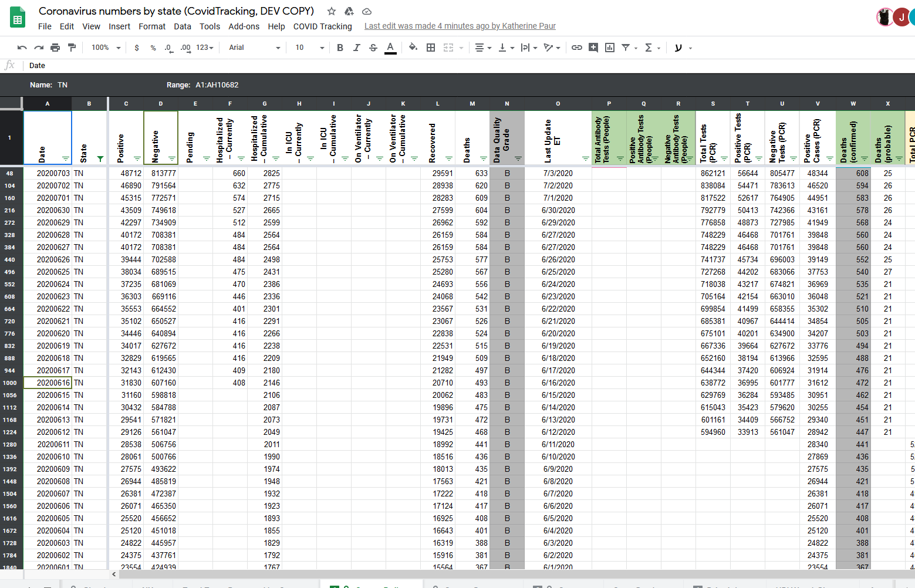This screenshot has height=588, width=915.
Task: Insert a link
Action: pos(577,48)
